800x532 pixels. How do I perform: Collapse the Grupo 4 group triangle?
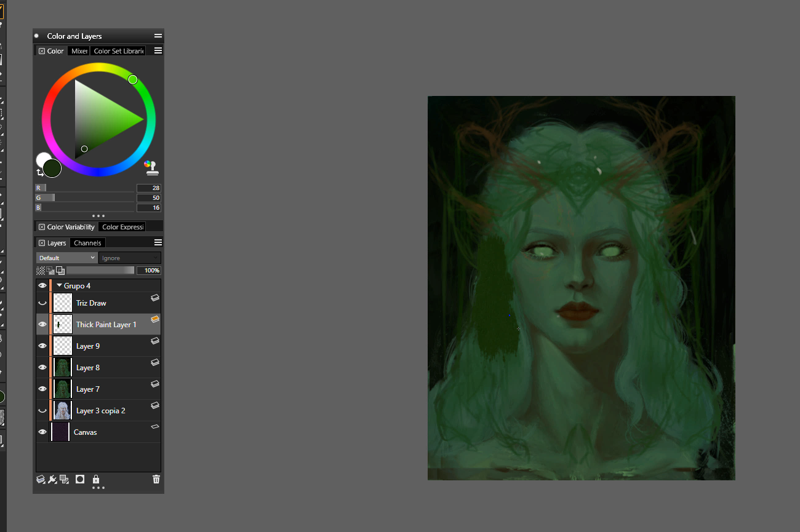[x=60, y=286]
